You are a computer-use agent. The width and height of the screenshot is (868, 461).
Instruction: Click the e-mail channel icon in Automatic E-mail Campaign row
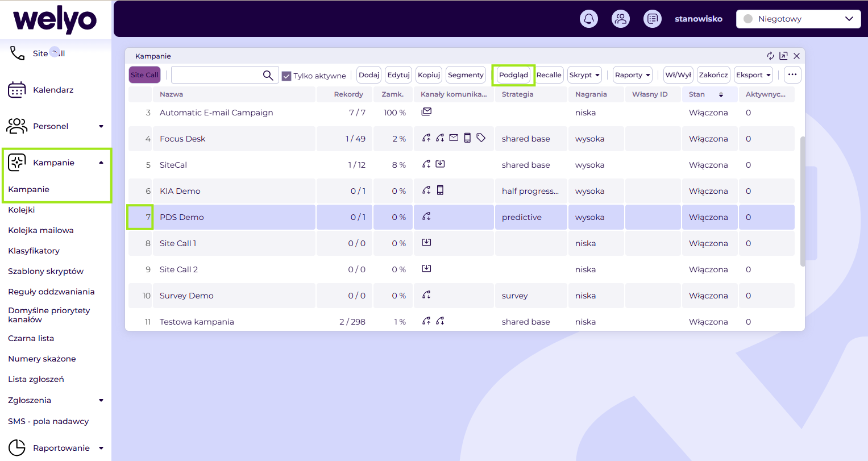coord(426,112)
